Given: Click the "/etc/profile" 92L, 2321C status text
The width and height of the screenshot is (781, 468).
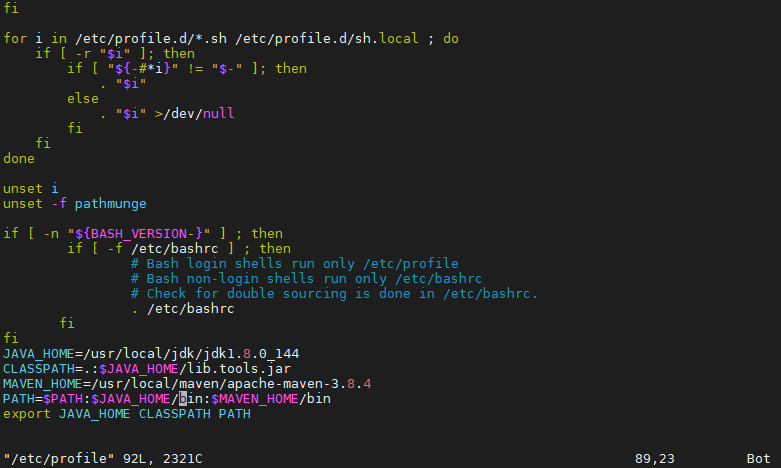Looking at the screenshot, I should [103, 459].
